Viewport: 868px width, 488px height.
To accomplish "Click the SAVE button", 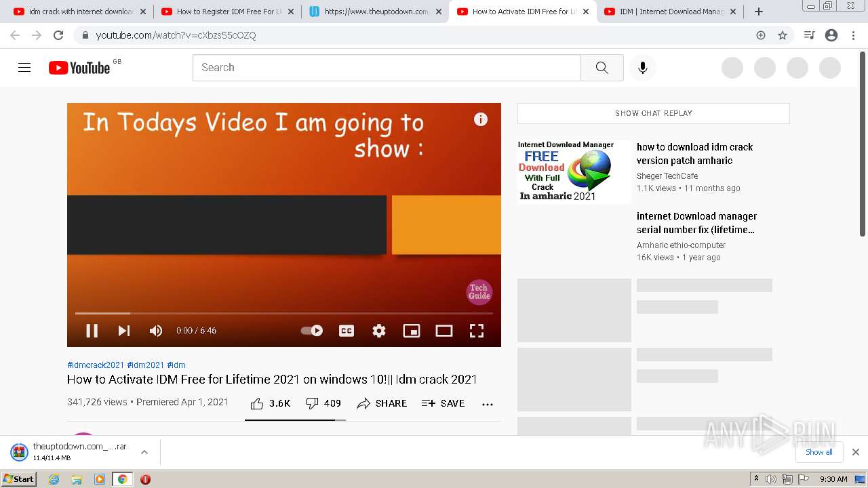I will 443,403.
